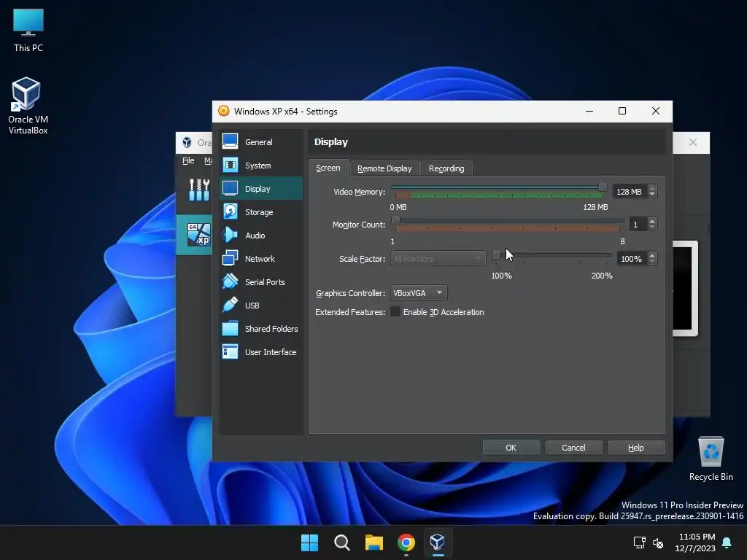Select the Windows XP VM icon in manager list
The height and width of the screenshot is (560, 747).
click(198, 235)
